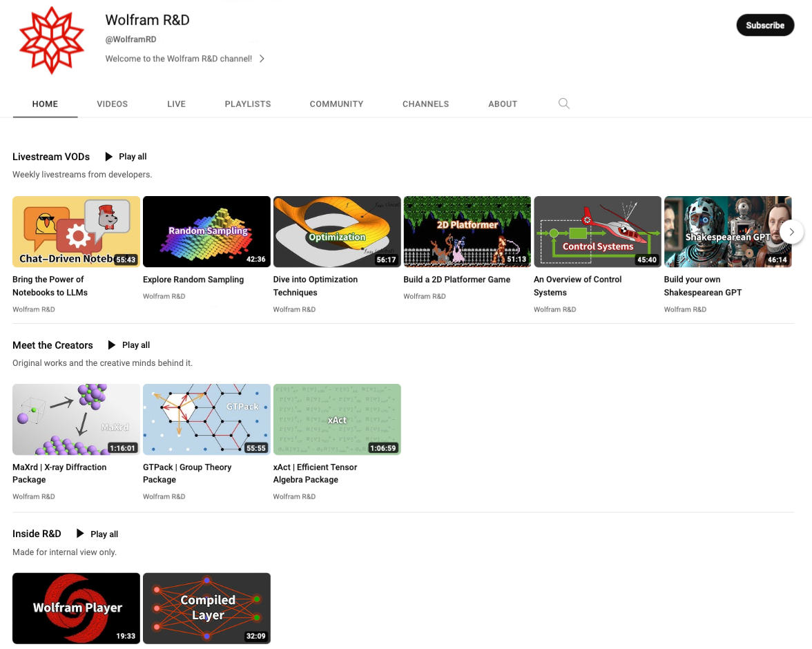
Task: Open the Shakespearean GPT video thumbnail
Action: 728,231
